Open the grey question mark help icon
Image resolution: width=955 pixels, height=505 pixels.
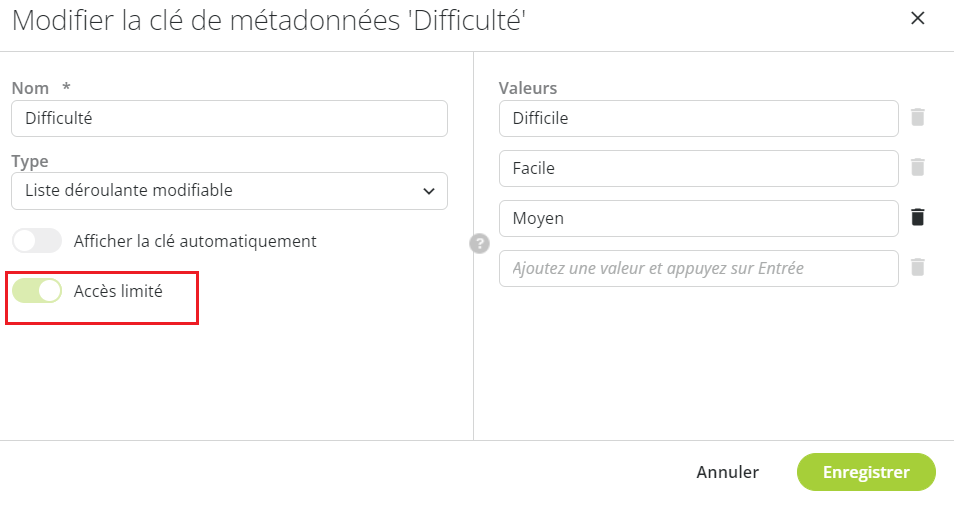479,244
